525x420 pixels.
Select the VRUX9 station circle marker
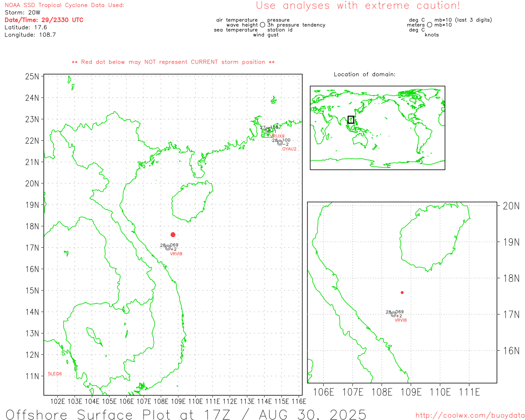268,130
